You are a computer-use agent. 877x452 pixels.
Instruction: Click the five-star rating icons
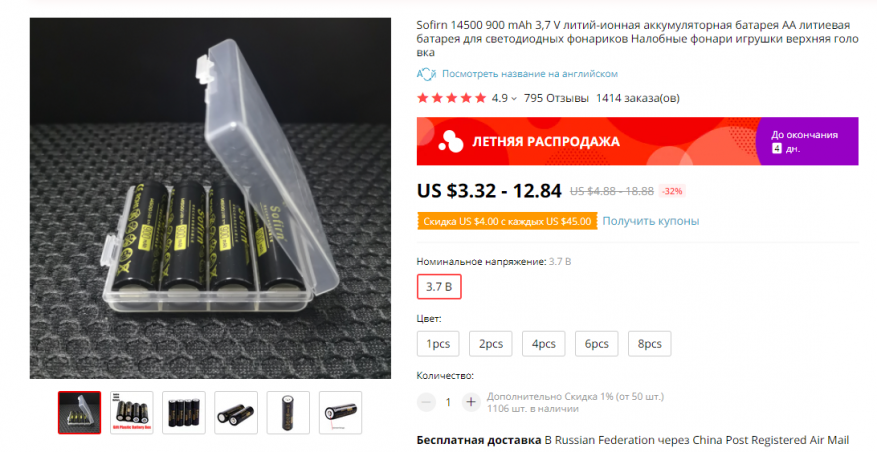[451, 98]
